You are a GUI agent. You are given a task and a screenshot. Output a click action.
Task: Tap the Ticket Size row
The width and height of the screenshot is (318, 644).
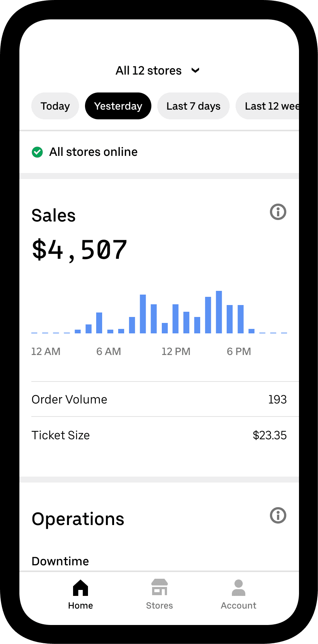click(159, 435)
